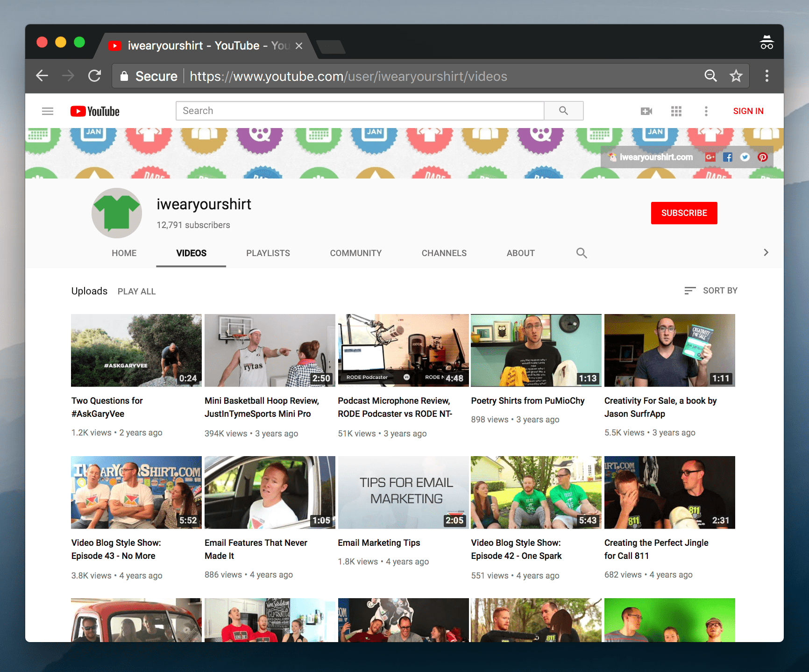Viewport: 809px width, 672px height.
Task: Open Poetry Shirts from PuMioChy thumbnail
Action: pos(536,350)
